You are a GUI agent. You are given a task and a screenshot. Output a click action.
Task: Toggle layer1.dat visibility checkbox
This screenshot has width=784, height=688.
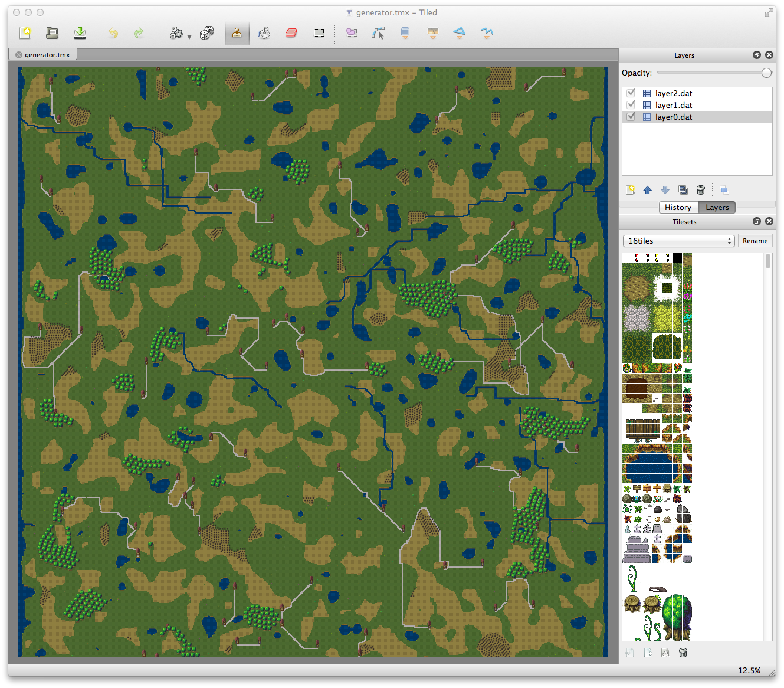(x=631, y=105)
